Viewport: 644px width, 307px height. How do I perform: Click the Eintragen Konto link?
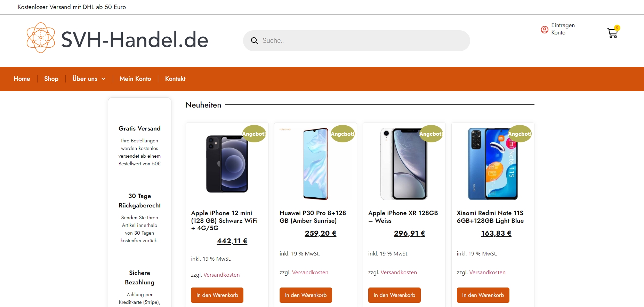[563, 29]
